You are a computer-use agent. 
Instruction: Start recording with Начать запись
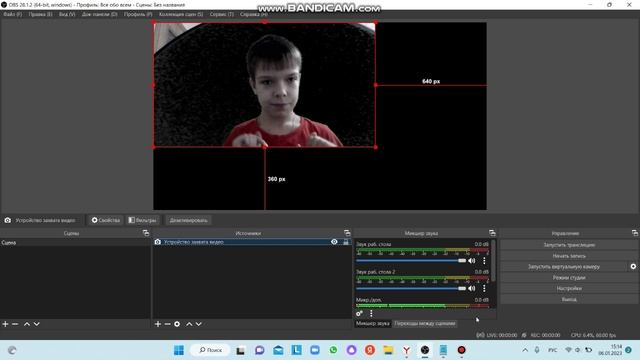click(569, 256)
